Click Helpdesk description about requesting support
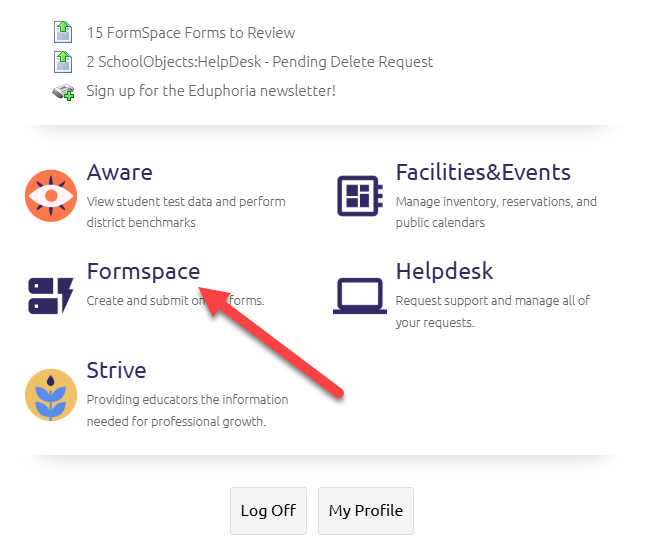 493,311
